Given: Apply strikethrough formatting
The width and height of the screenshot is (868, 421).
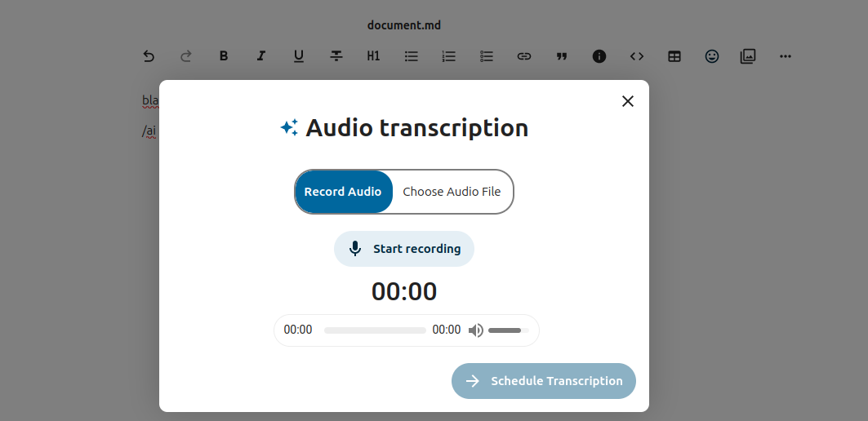Looking at the screenshot, I should tap(336, 56).
